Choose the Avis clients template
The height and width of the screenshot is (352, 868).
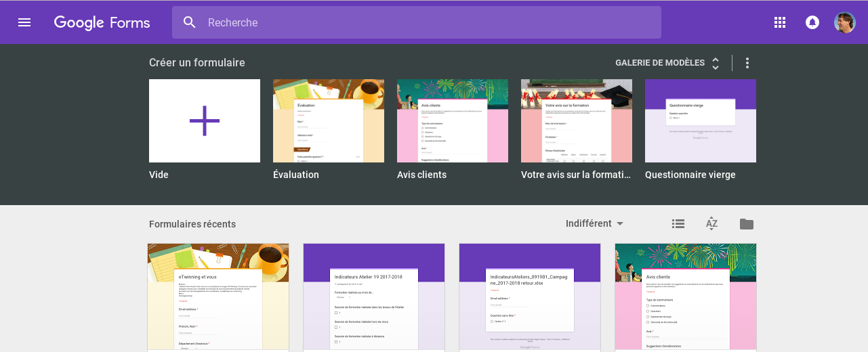(x=453, y=121)
